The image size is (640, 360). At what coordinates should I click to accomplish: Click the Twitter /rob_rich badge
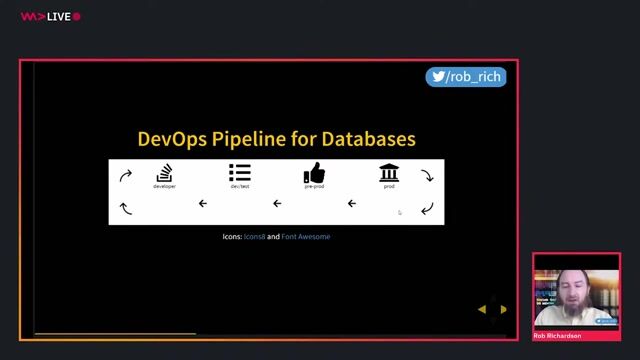click(466, 77)
